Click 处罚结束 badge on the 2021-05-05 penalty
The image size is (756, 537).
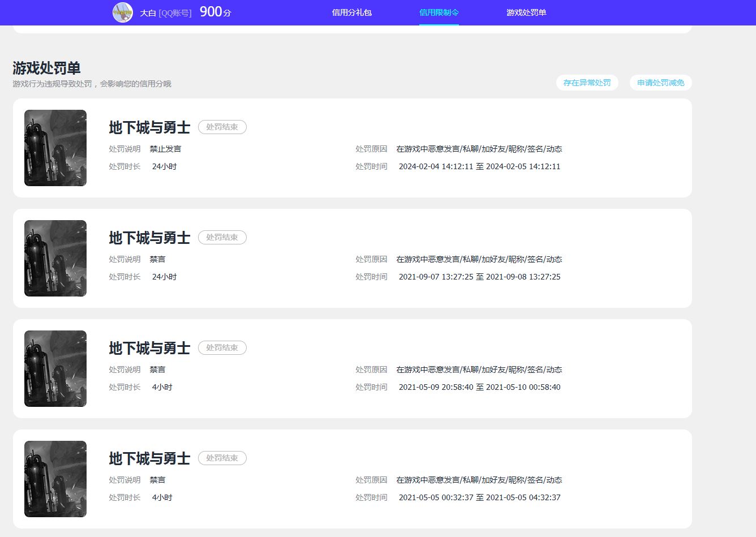[222, 458]
